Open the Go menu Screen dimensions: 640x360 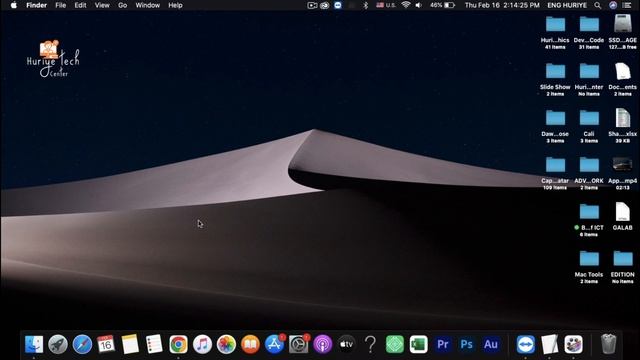[x=122, y=5]
